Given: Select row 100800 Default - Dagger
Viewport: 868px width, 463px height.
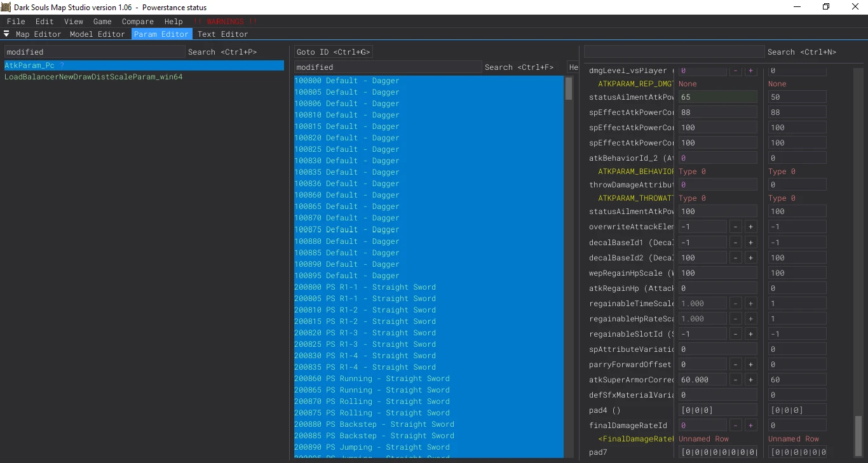Looking at the screenshot, I should [x=429, y=81].
